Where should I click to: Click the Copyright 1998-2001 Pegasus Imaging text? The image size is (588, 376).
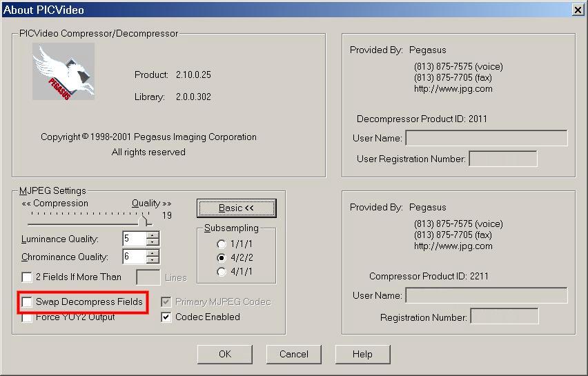point(148,137)
